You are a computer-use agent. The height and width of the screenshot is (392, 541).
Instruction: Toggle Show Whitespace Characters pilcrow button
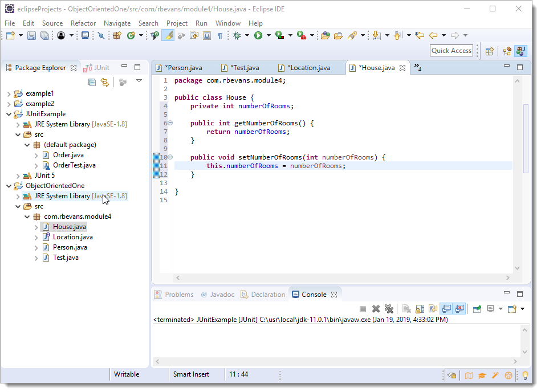point(220,35)
